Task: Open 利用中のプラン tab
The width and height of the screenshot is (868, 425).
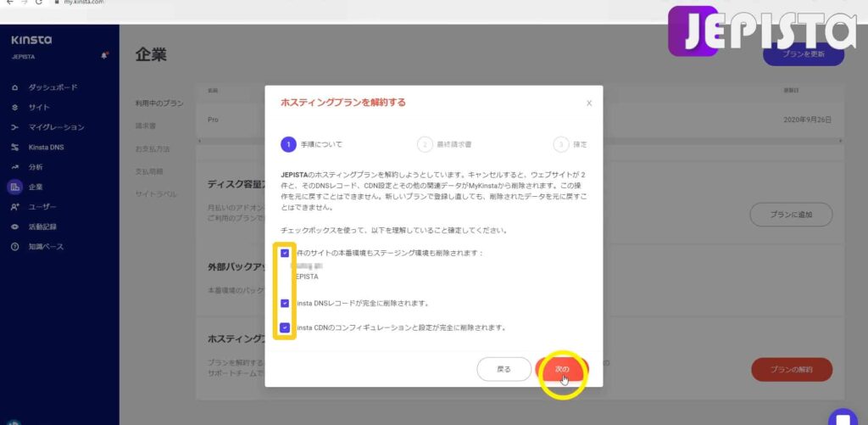Action: click(x=159, y=103)
